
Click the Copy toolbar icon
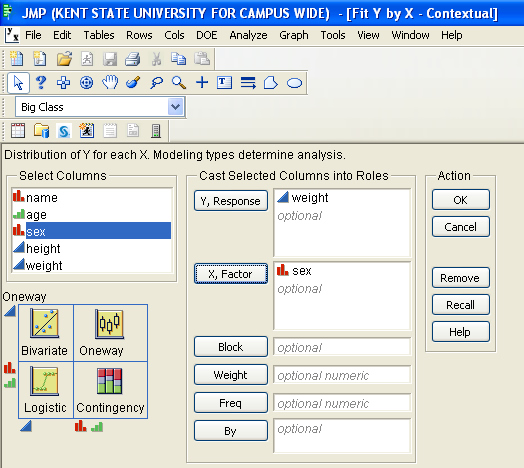click(x=179, y=59)
